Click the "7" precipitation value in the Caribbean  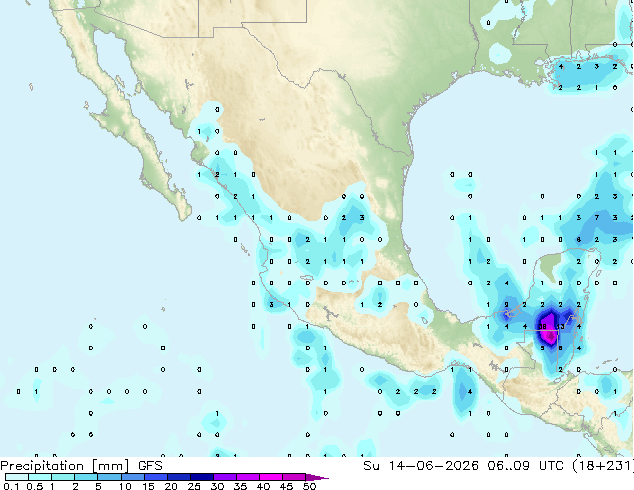click(597, 218)
